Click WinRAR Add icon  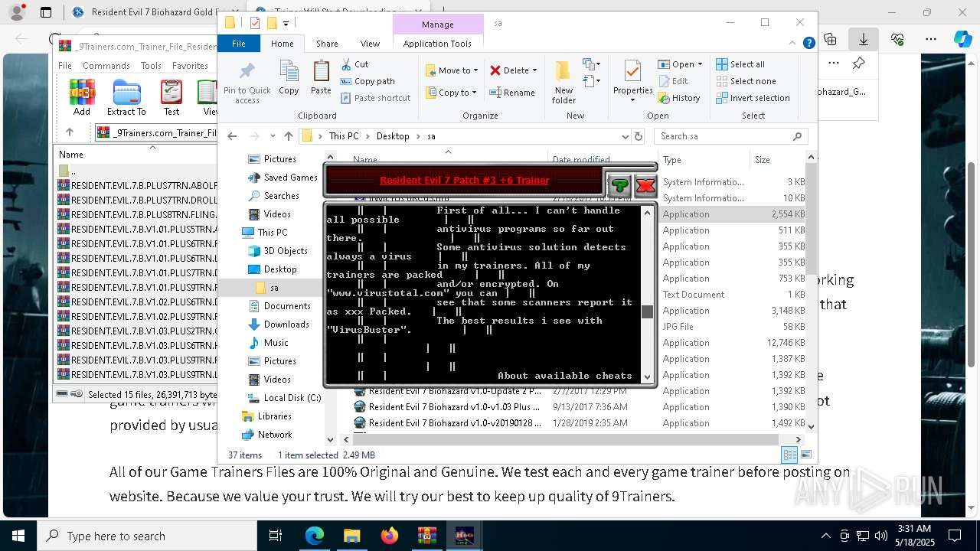pos(82,98)
